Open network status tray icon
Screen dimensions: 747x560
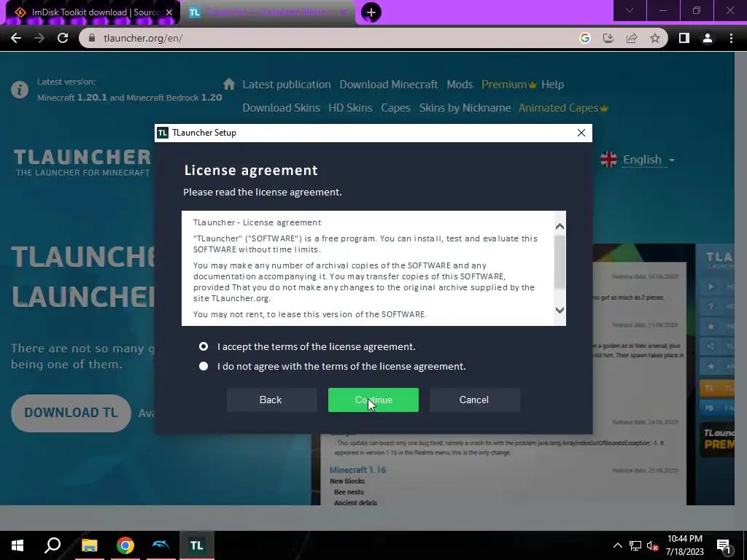(635, 545)
